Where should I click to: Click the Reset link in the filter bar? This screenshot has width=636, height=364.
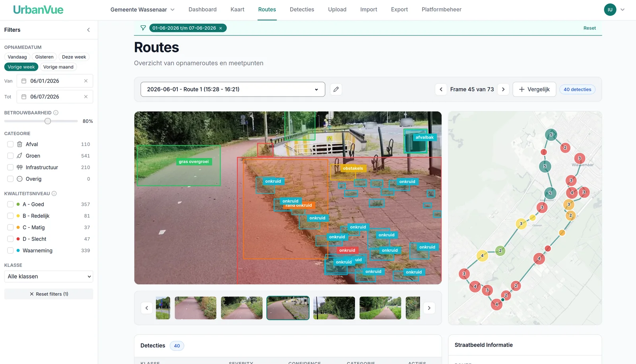[x=589, y=28]
